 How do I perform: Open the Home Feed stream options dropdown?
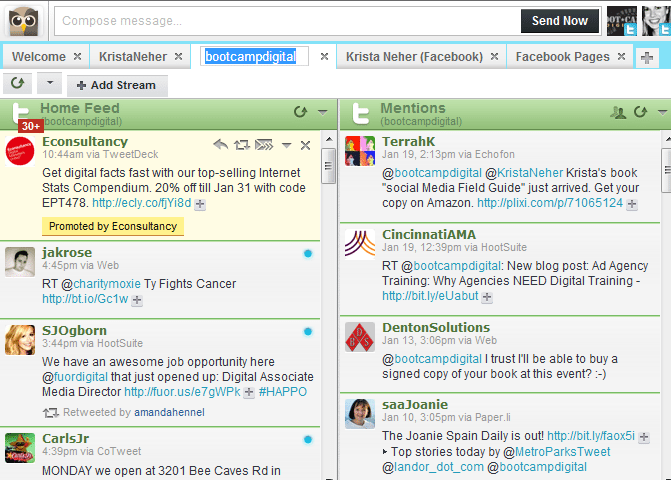[322, 112]
